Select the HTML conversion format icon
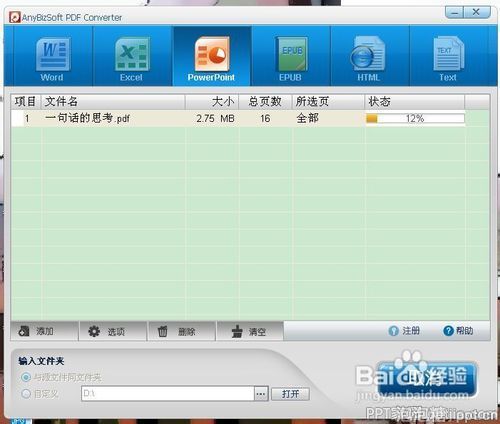The height and width of the screenshot is (424, 500). coord(369,57)
